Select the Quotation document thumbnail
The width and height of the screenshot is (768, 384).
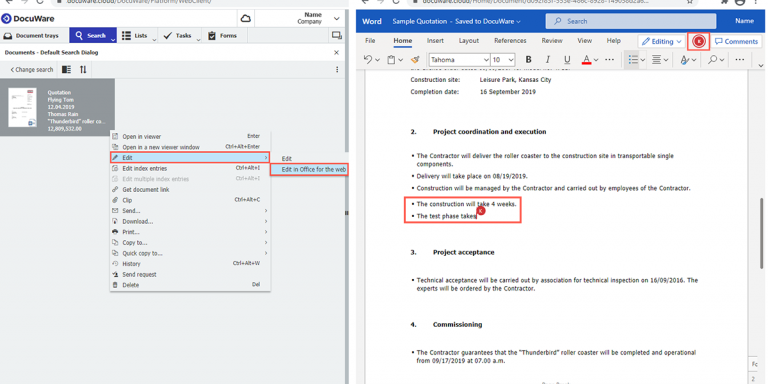tap(22, 107)
